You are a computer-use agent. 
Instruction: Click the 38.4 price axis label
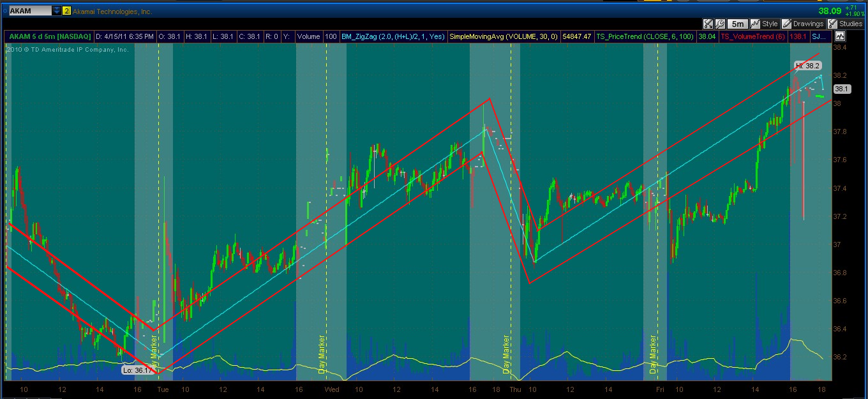840,47
